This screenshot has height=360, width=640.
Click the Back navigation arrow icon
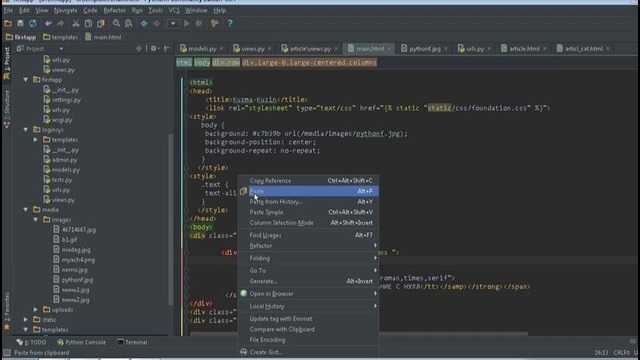[x=144, y=23]
